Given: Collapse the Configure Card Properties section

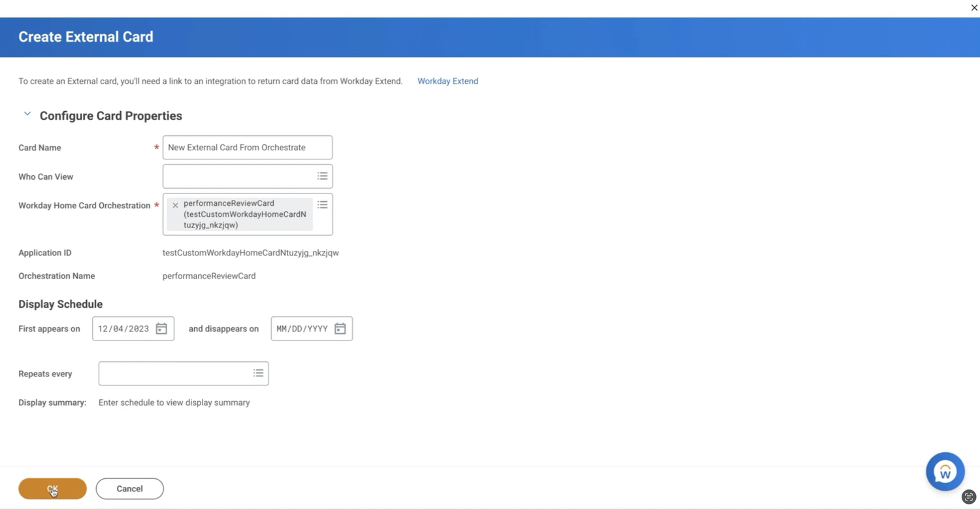Looking at the screenshot, I should 27,113.
